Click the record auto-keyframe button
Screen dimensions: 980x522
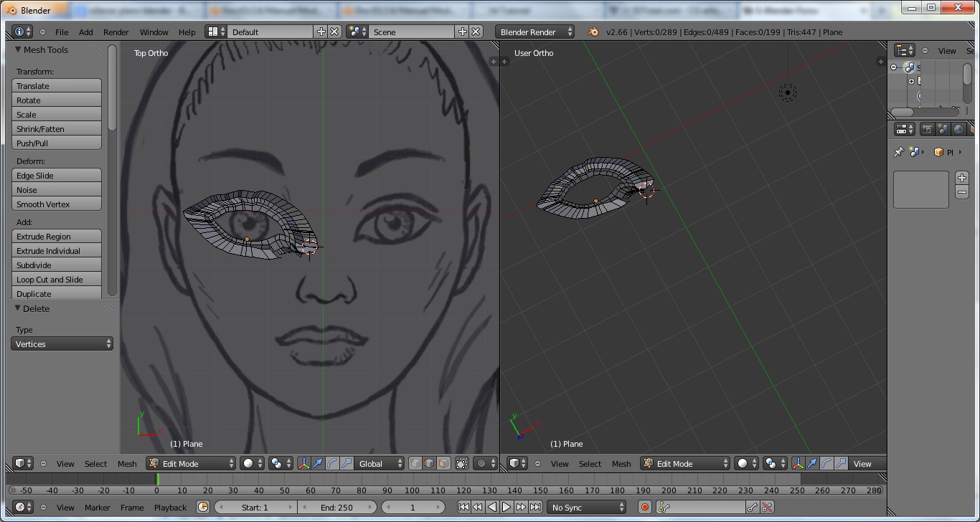(644, 508)
